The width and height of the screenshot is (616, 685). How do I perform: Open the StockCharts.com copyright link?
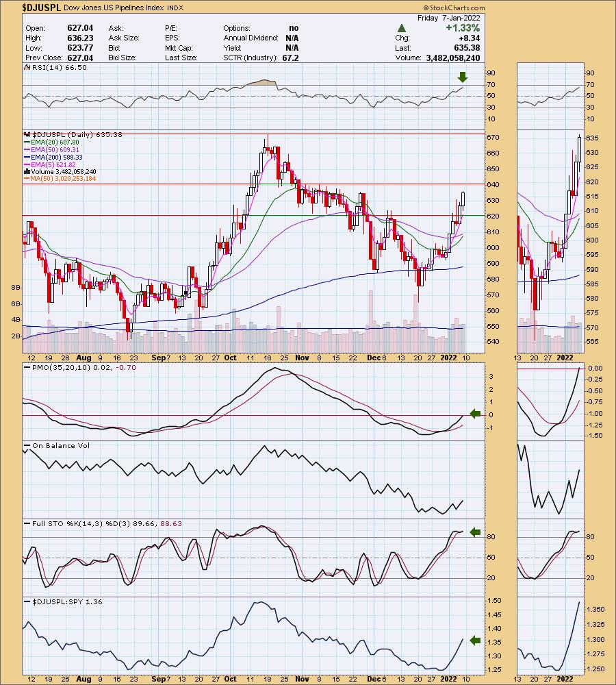(454, 8)
